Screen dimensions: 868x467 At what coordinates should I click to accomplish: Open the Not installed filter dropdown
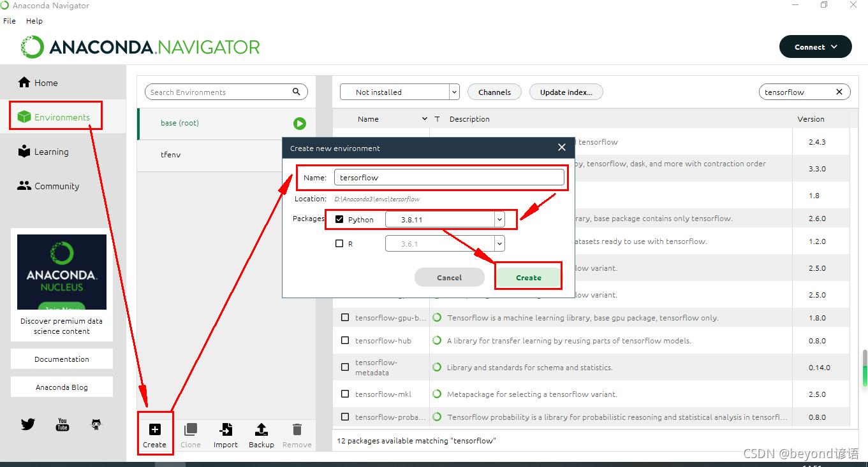click(399, 92)
